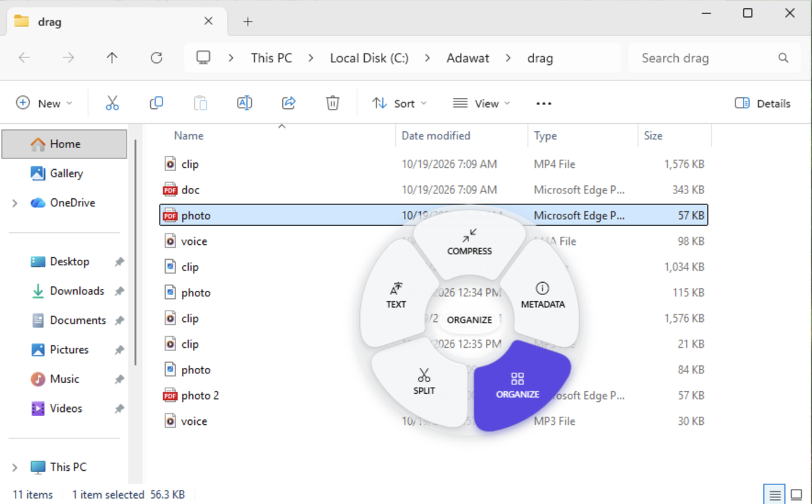Click the search magnifier icon
This screenshot has width=812, height=504.
pos(784,58)
